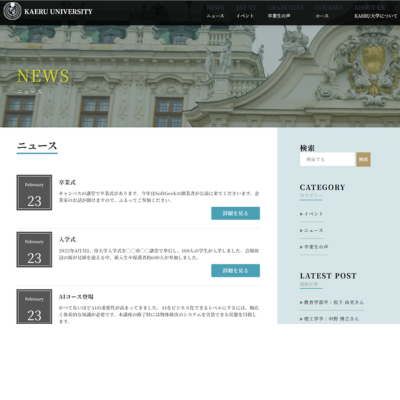
Task: Open the KAERU UNIVERSITY home link text
Action: [x=58, y=12]
